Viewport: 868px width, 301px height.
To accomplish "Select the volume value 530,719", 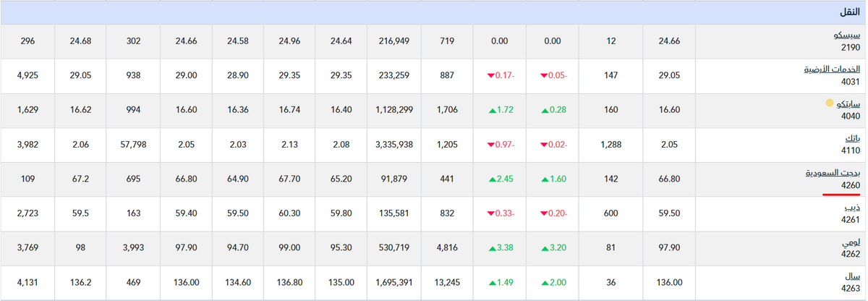I will pyautogui.click(x=393, y=248).
